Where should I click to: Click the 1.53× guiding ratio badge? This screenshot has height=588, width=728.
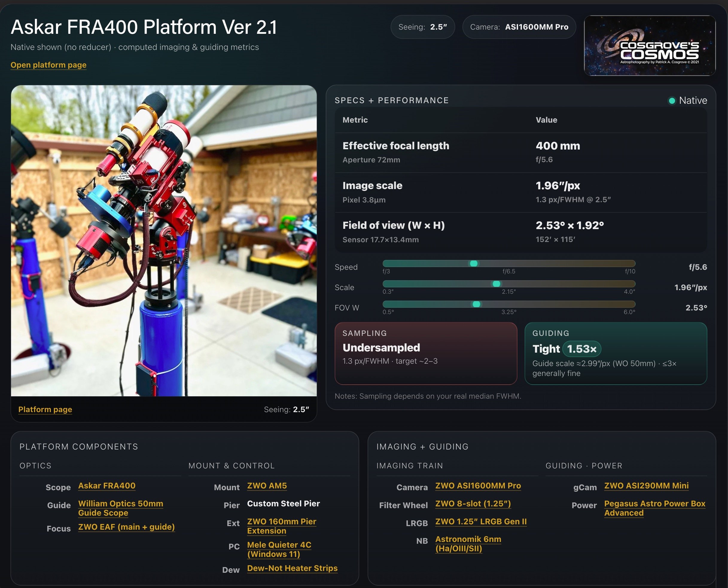point(582,349)
